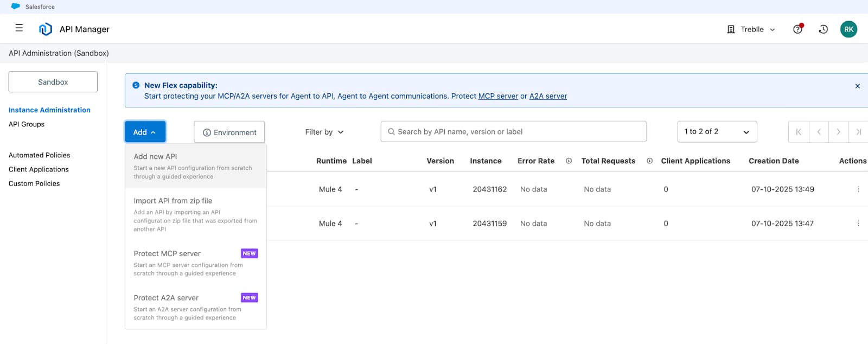Click the API Manager title text
Viewport: 868px width, 344px height.
click(x=85, y=29)
